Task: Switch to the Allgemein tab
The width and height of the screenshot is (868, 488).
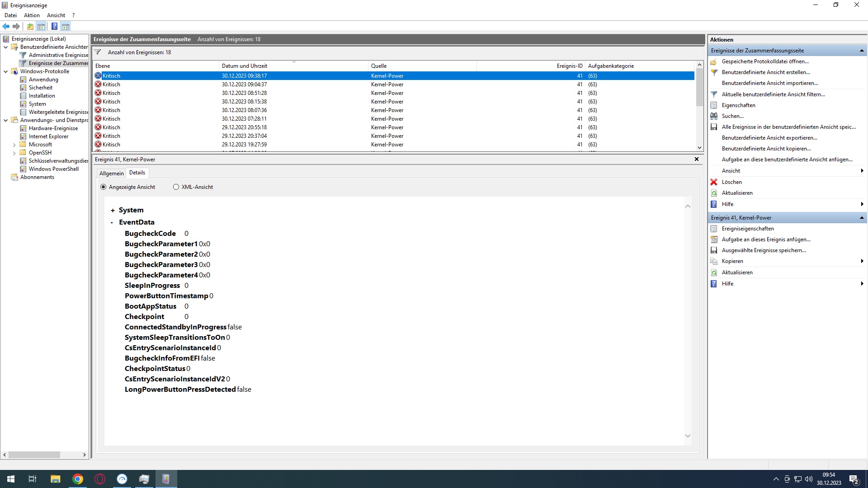Action: tap(111, 174)
